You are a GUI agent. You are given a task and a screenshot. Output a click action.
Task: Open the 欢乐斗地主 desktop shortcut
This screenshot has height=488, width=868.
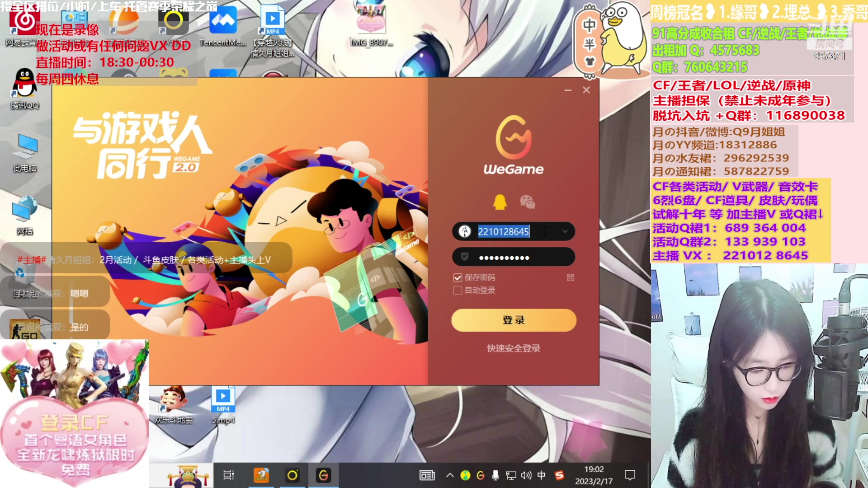click(x=174, y=405)
